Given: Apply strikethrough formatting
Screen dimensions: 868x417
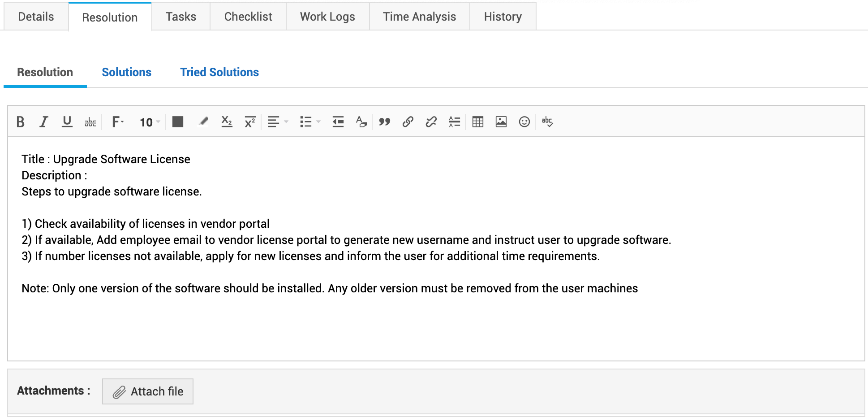Looking at the screenshot, I should tap(90, 122).
